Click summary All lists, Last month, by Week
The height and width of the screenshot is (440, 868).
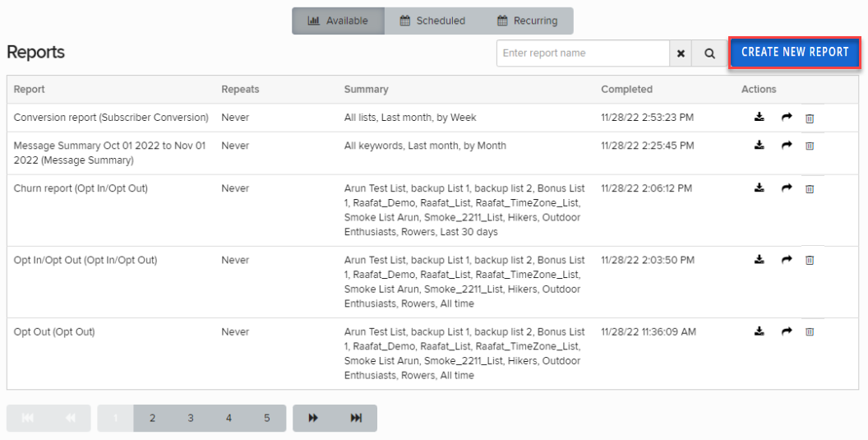pyautogui.click(x=410, y=118)
